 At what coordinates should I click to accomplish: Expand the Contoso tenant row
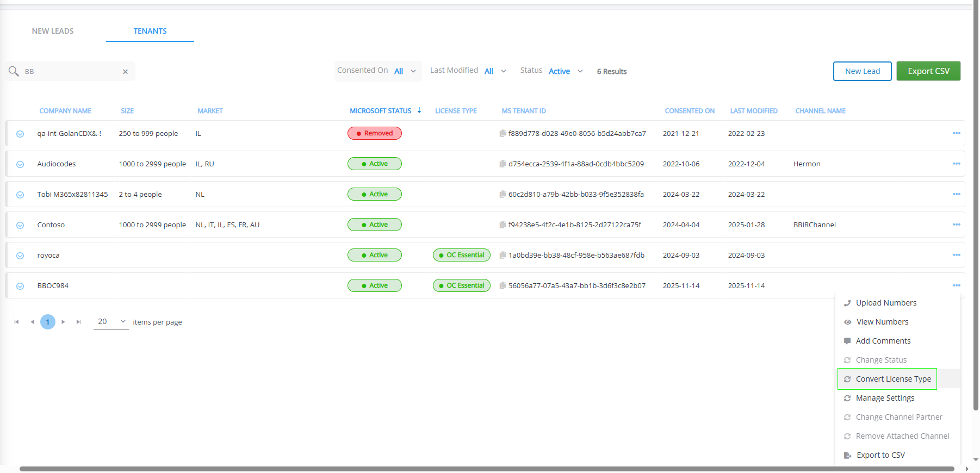(x=20, y=225)
